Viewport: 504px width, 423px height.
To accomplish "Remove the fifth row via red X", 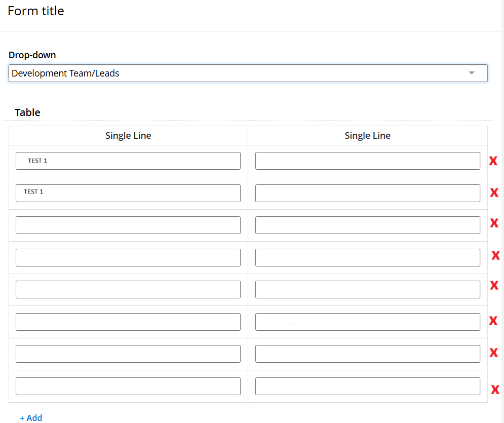I will pyautogui.click(x=494, y=285).
